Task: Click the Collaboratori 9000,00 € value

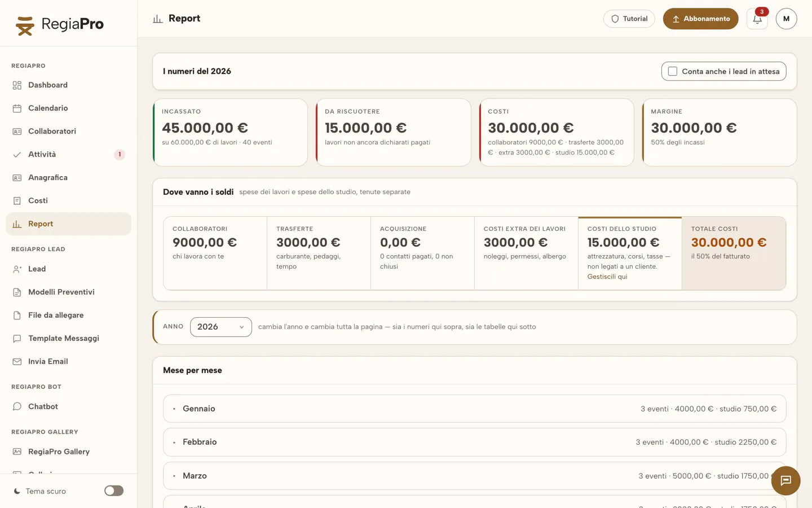Action: tap(205, 243)
